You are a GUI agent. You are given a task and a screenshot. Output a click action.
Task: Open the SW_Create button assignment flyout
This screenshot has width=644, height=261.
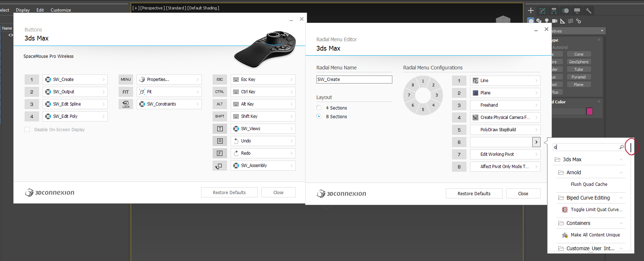coord(103,80)
